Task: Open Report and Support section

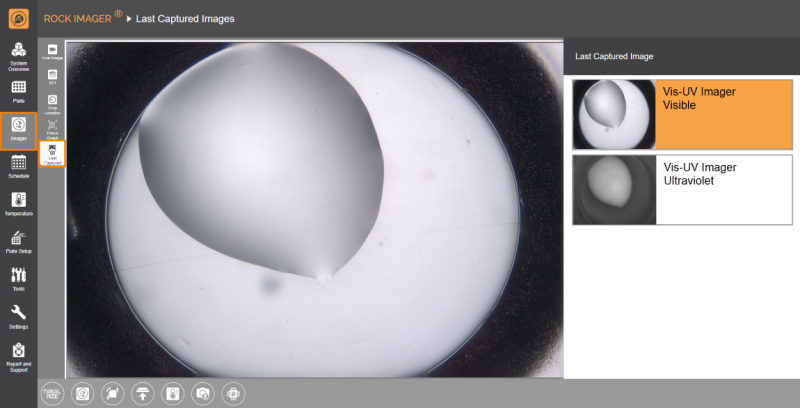Action: click(x=18, y=355)
